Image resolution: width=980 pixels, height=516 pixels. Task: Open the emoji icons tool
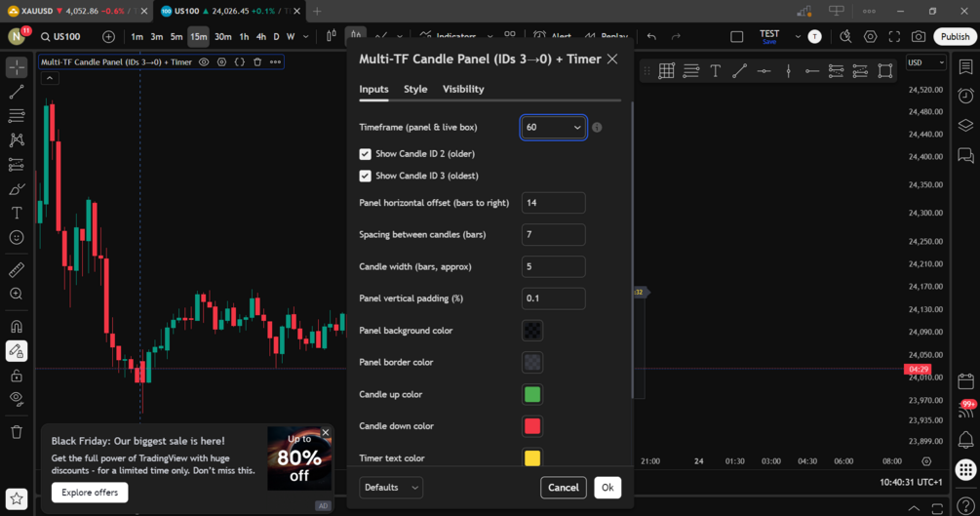point(17,238)
